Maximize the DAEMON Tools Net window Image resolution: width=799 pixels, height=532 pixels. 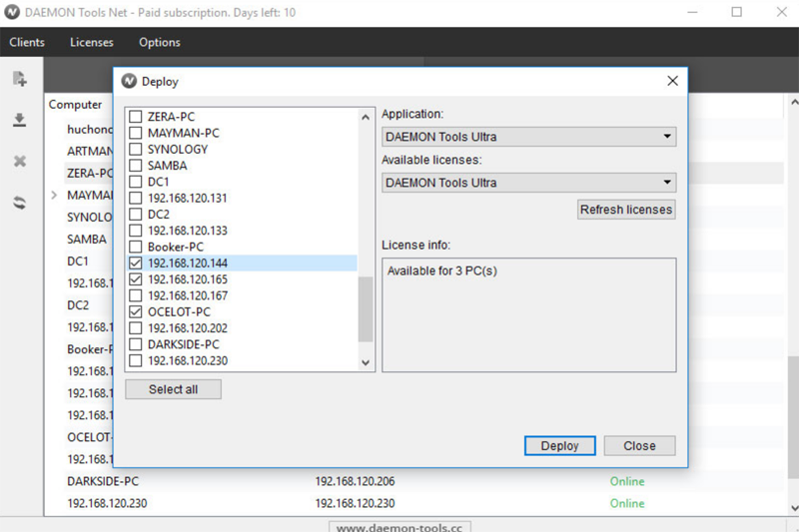pyautogui.click(x=737, y=12)
